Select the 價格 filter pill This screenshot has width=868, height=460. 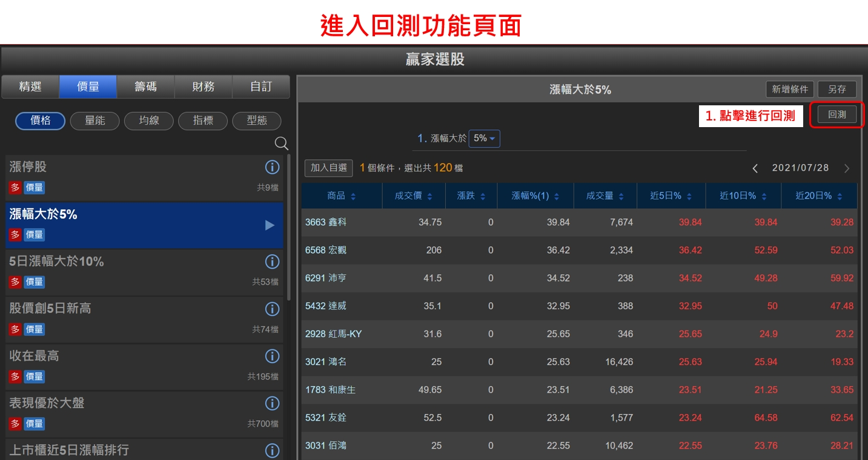[41, 120]
